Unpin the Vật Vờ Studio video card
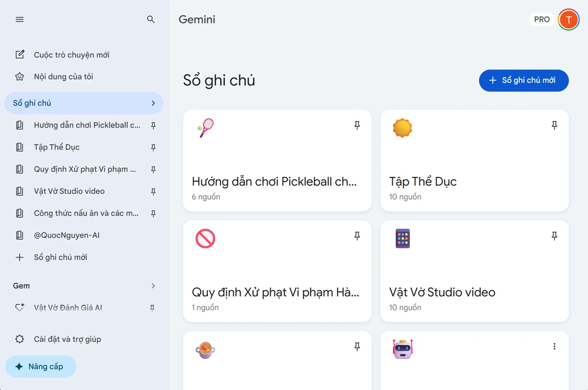This screenshot has width=588, height=390. [554, 236]
